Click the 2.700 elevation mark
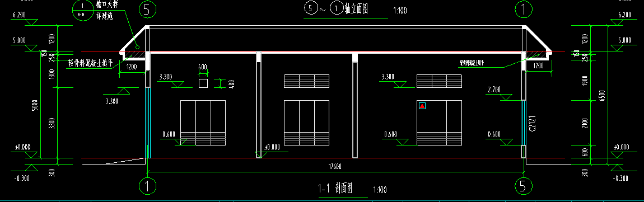 [x=494, y=89]
